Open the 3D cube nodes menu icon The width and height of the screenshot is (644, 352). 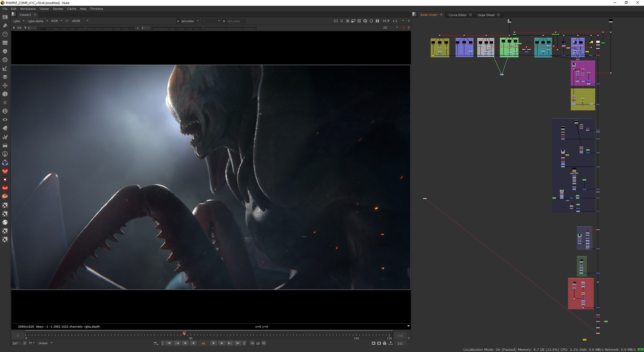coord(5,94)
